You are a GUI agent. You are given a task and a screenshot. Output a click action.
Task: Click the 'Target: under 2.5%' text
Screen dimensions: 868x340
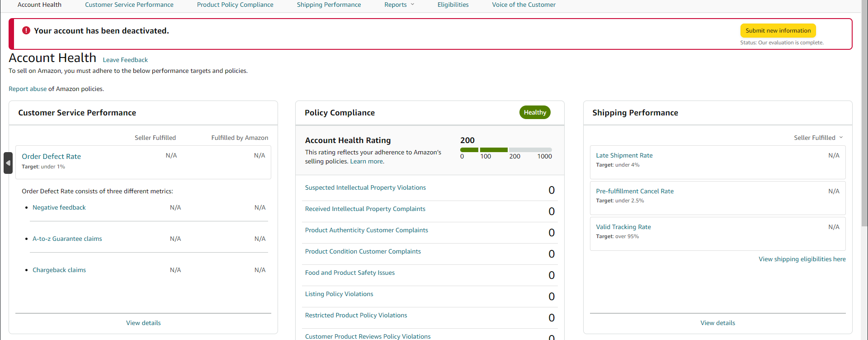pos(620,201)
